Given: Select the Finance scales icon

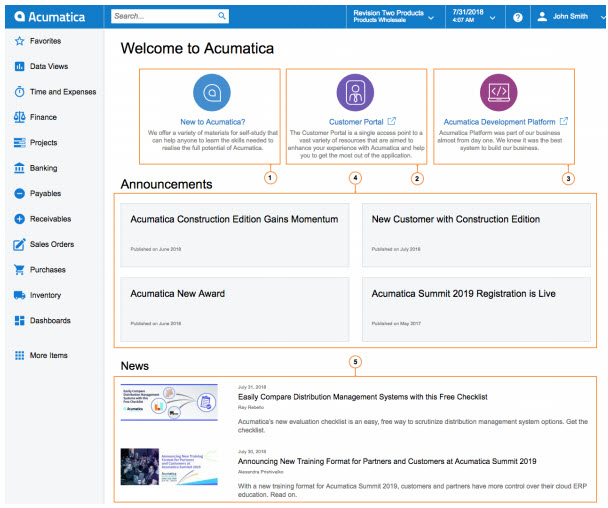Looking at the screenshot, I should [19, 117].
